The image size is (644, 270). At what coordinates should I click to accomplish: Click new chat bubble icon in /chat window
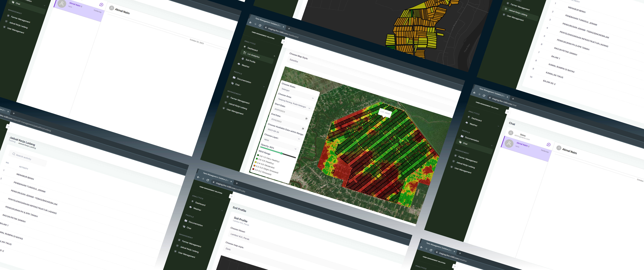click(549, 144)
